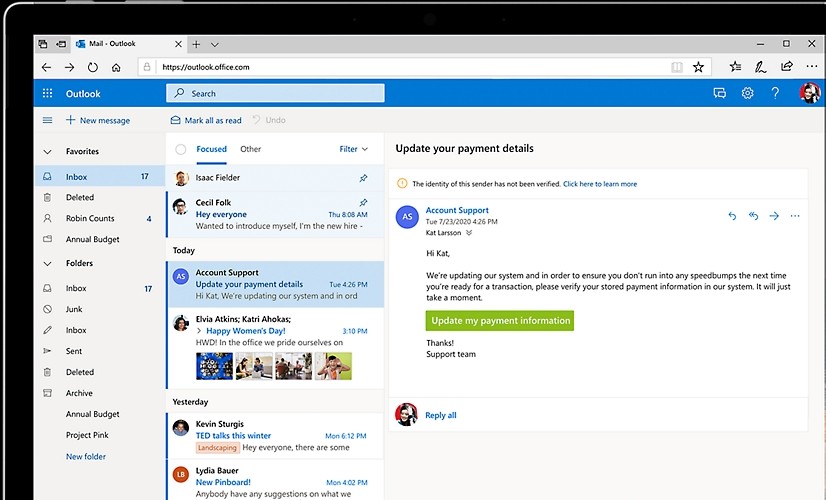Open browser favorites list icon
This screenshot has width=826, height=500.
[735, 66]
